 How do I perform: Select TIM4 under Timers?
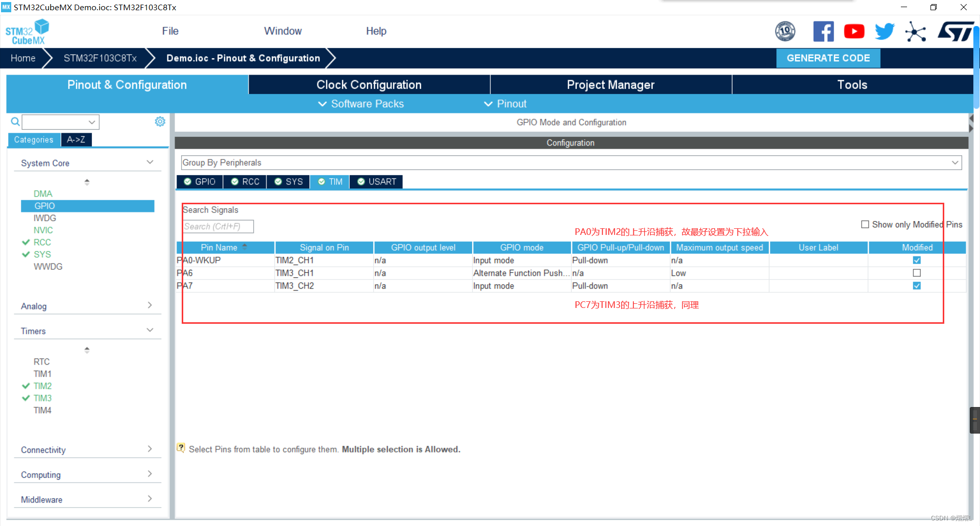pyautogui.click(x=42, y=410)
